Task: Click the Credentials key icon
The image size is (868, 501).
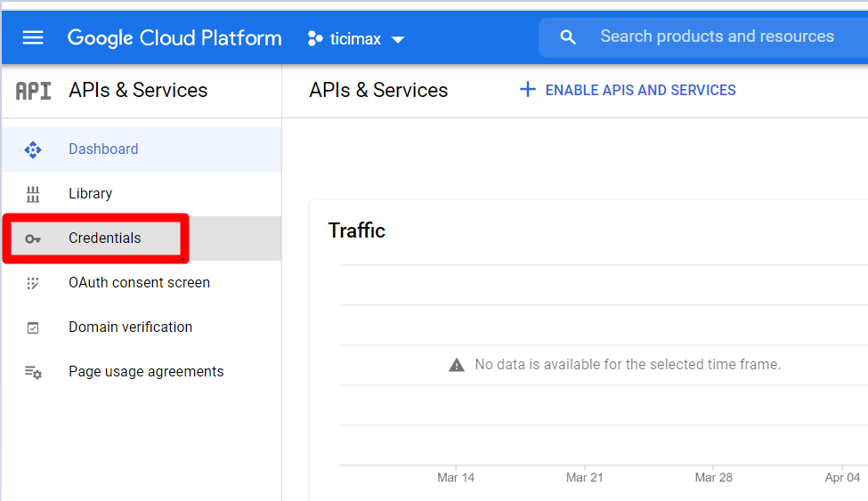Action: tap(33, 238)
